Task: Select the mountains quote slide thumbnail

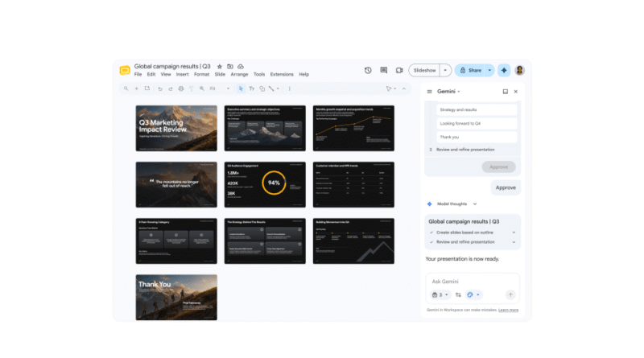Action: point(176,184)
